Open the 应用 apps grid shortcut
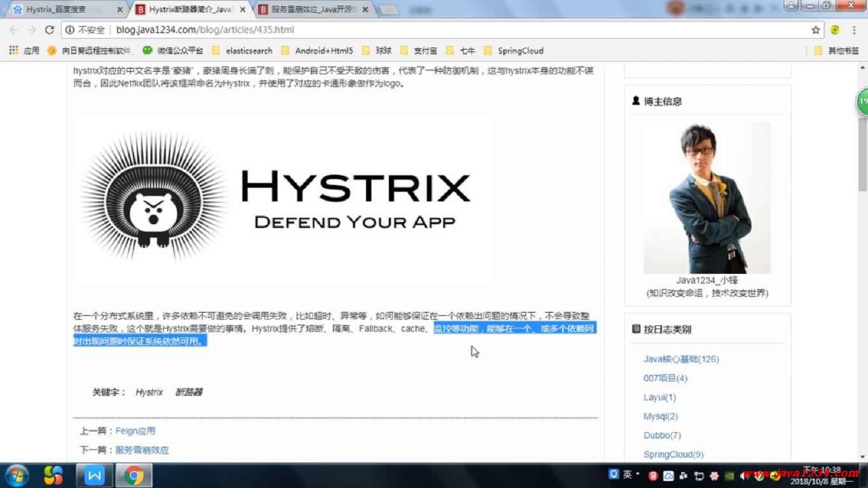The image size is (868, 488). pos(24,51)
